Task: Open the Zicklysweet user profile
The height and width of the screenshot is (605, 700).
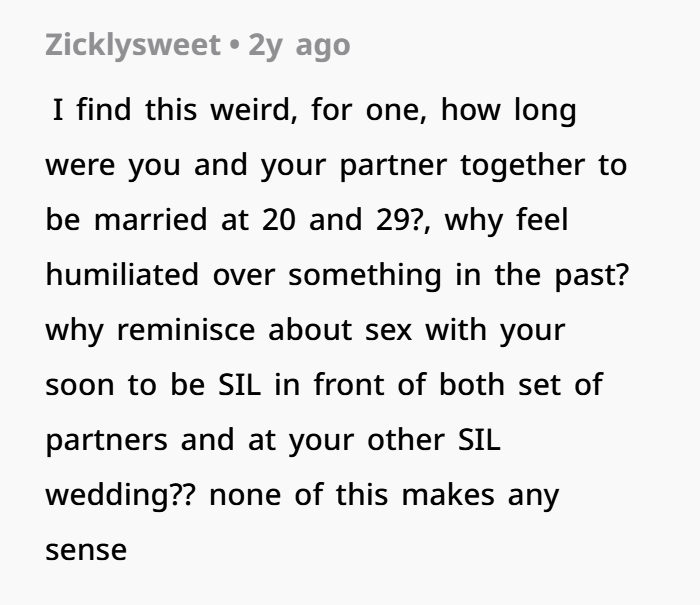Action: 133,47
